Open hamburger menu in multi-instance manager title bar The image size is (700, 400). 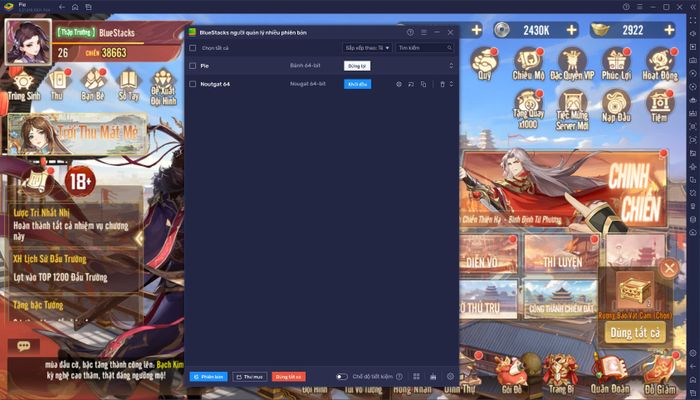[x=424, y=33]
